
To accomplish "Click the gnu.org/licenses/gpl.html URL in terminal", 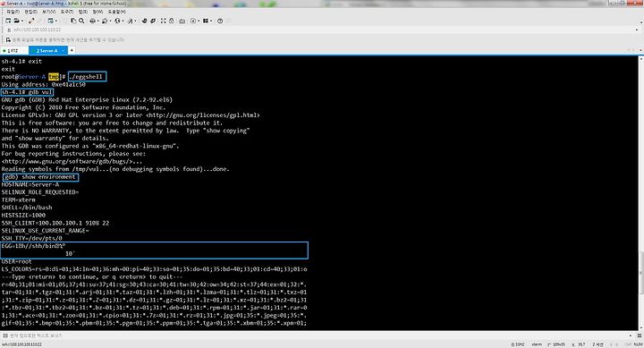I will (x=203, y=115).
